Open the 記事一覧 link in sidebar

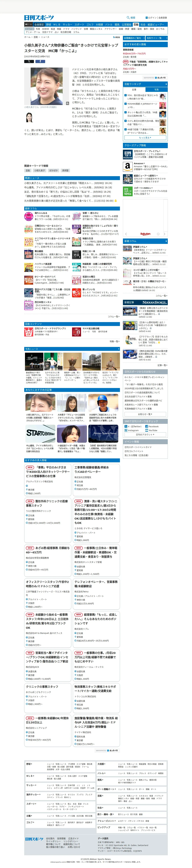(162, 365)
